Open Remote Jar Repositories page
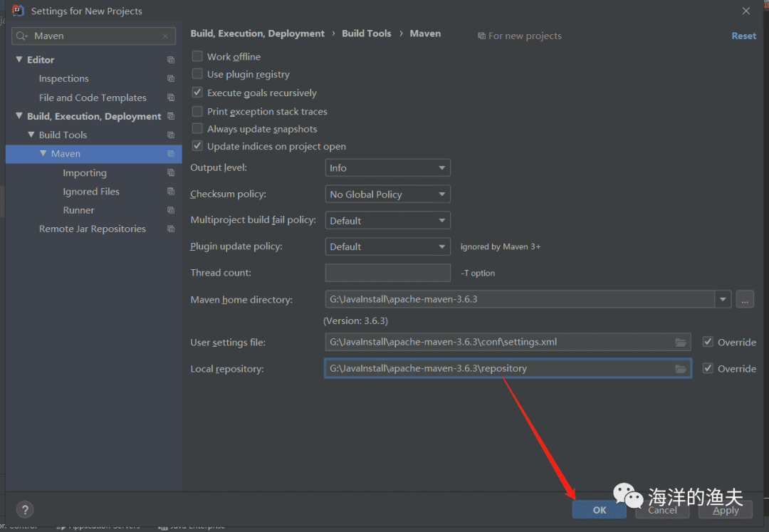 click(x=93, y=229)
